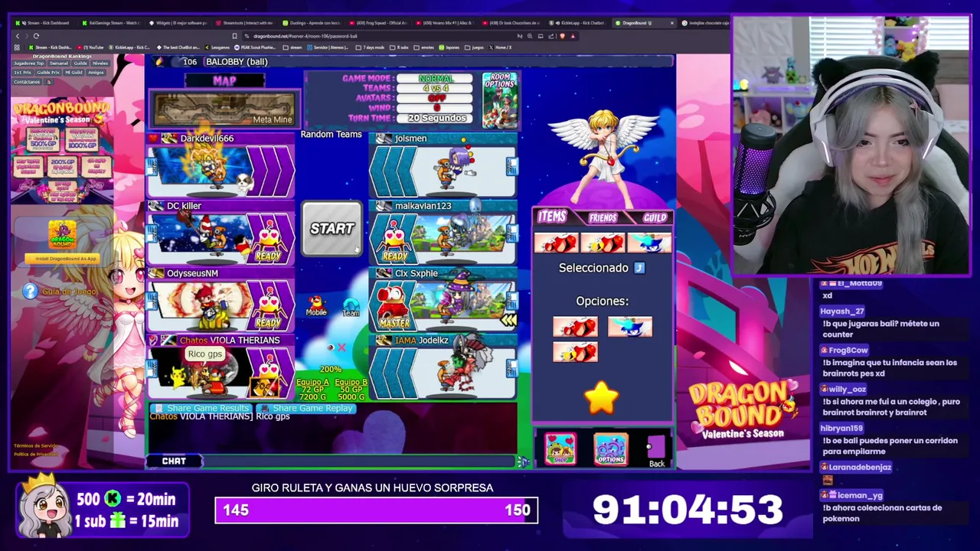Open info tab of player Jodelkz

(511, 368)
